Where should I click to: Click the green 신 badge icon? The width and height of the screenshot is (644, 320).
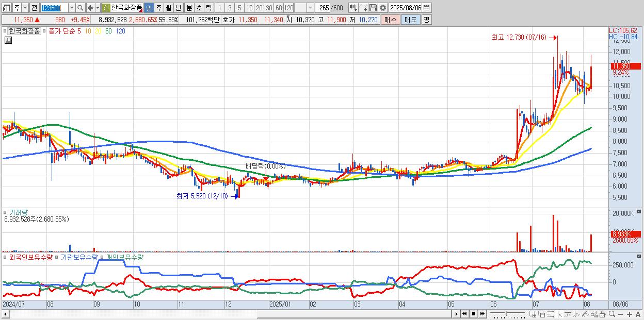106,8
